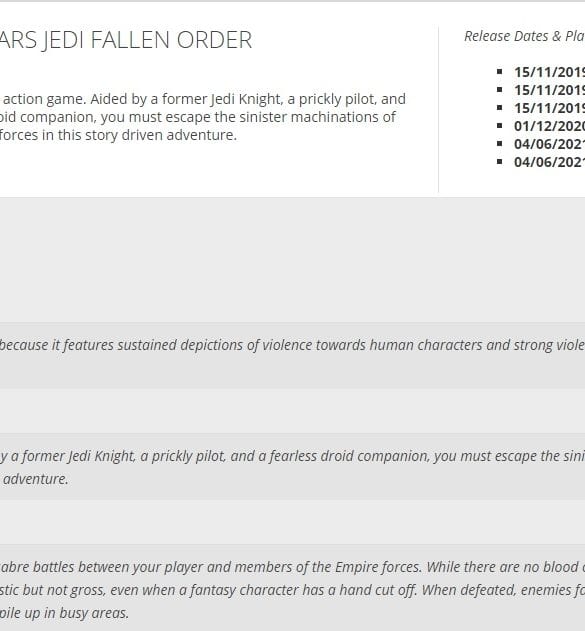The width and height of the screenshot is (585, 631).
Task: Click the bullet marker beside 01/12/2020
Action: click(500, 126)
